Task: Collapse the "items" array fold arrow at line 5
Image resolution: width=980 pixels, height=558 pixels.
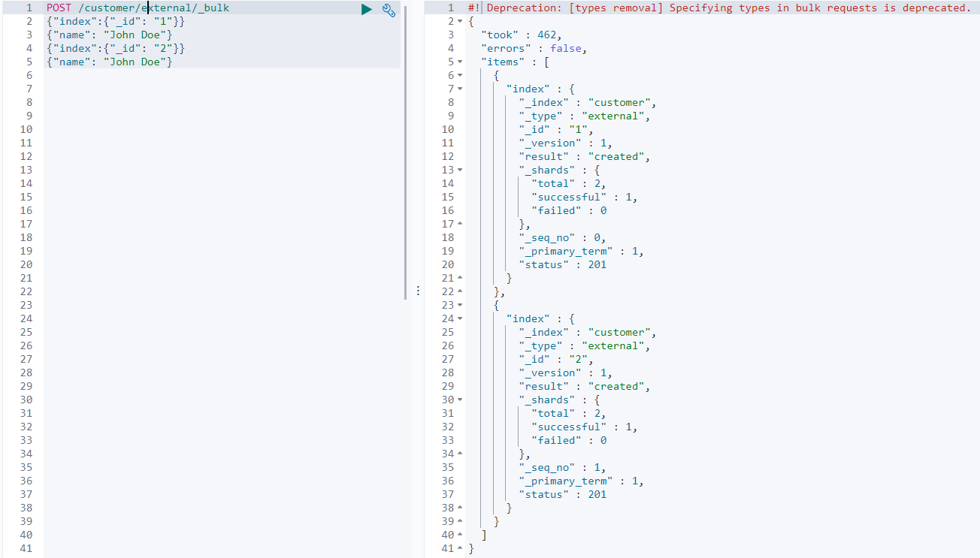Action: pos(460,62)
